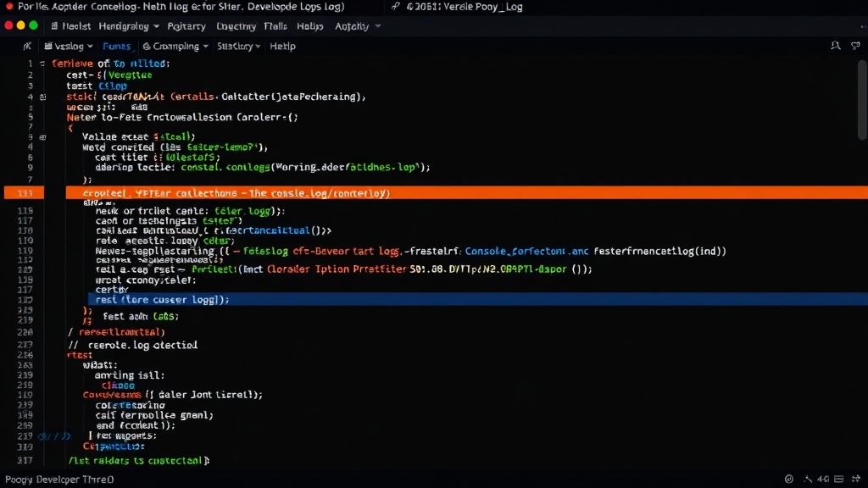Viewport: 868px width, 488px height.
Task: Open the Lnectny menu
Action: click(x=236, y=26)
